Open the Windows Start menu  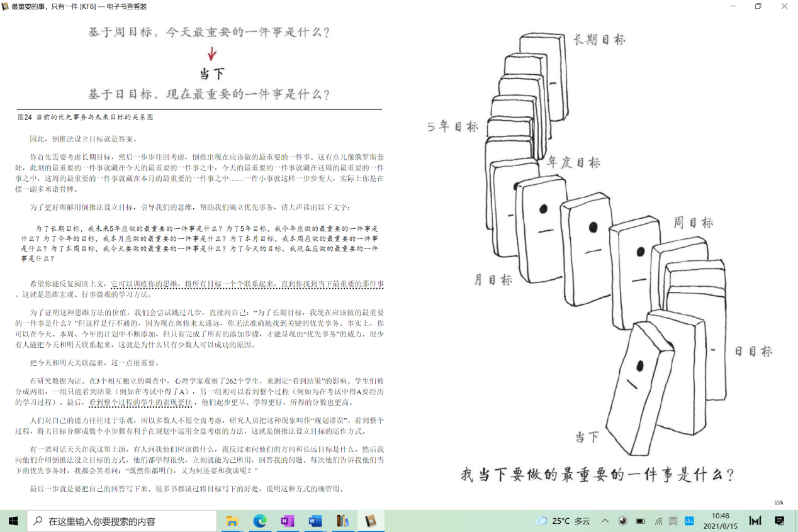click(x=13, y=521)
